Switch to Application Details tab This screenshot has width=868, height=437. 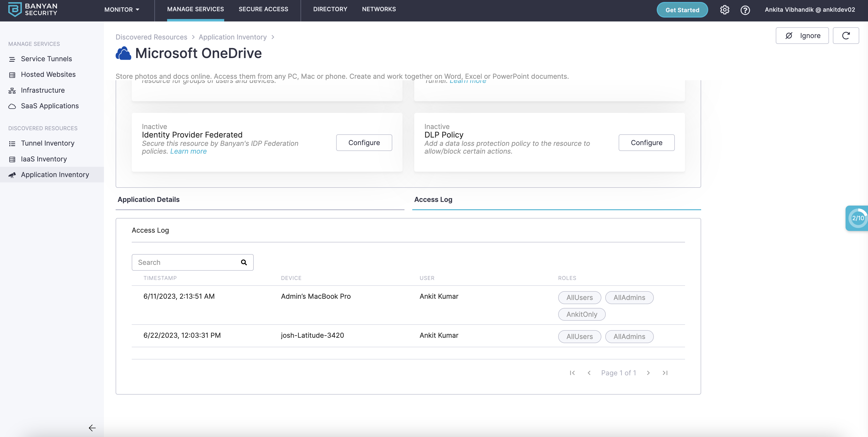point(149,199)
